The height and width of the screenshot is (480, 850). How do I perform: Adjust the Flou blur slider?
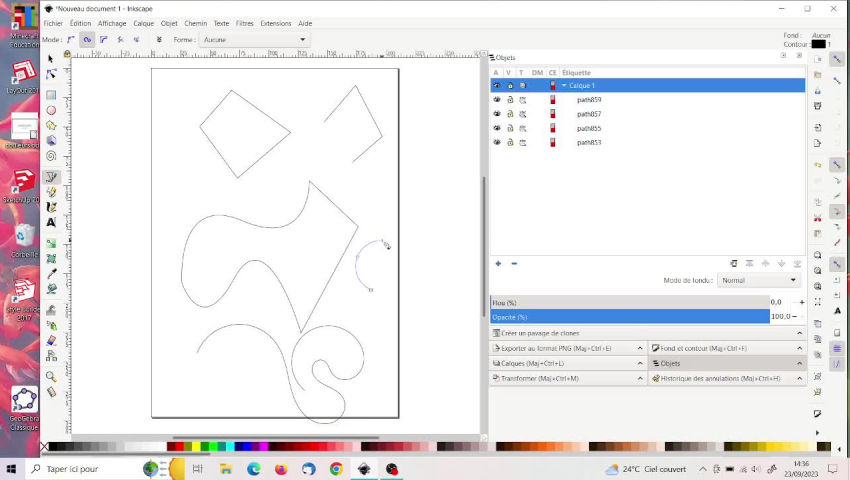point(630,303)
